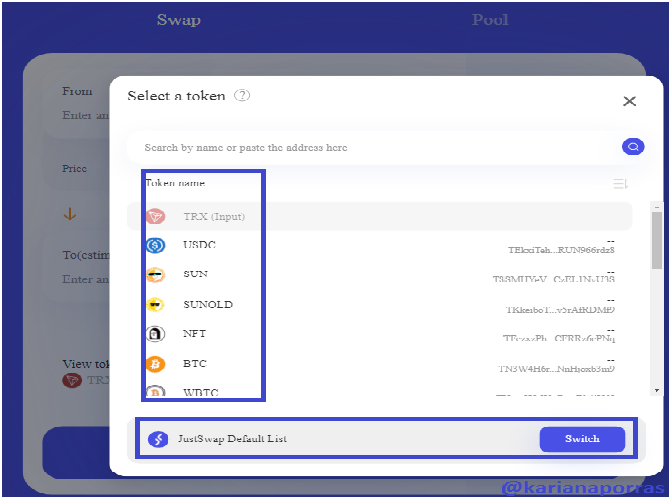Click the help question mark icon
This screenshot has height=500, width=670.
point(242,95)
